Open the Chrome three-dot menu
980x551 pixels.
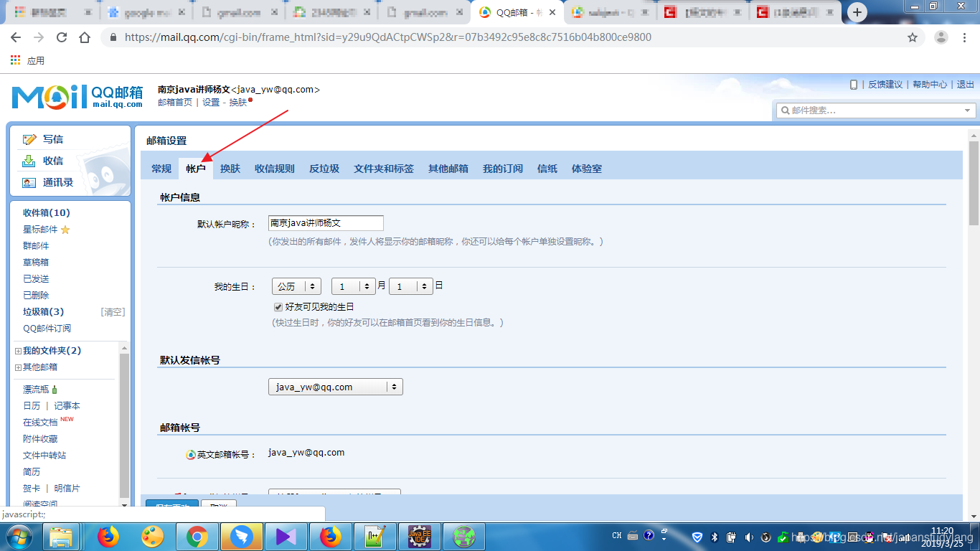pos(966,37)
